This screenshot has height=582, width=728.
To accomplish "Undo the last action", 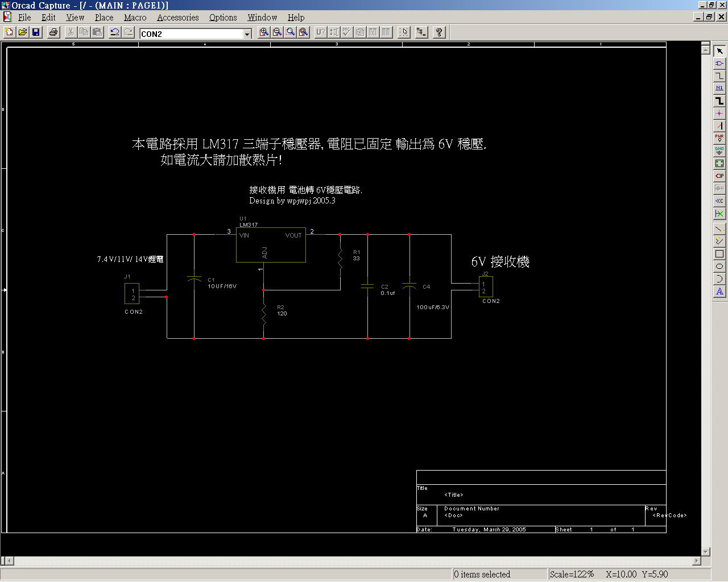I will pyautogui.click(x=115, y=32).
